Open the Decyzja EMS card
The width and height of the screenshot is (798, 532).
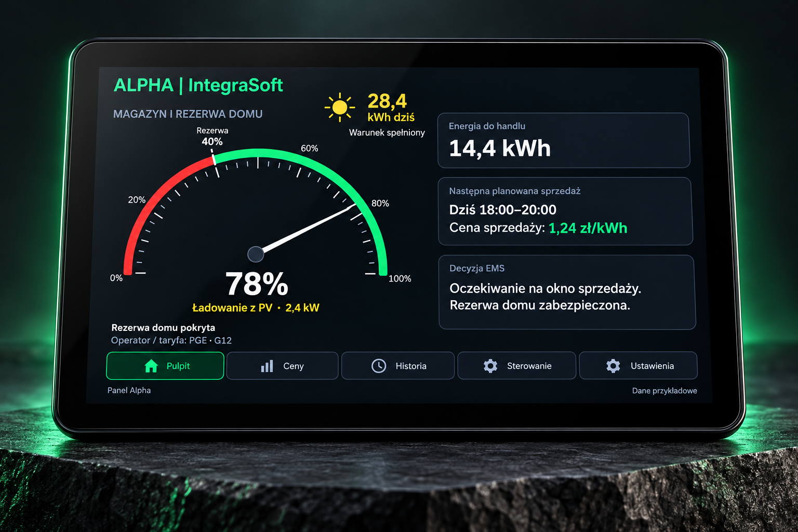[567, 292]
